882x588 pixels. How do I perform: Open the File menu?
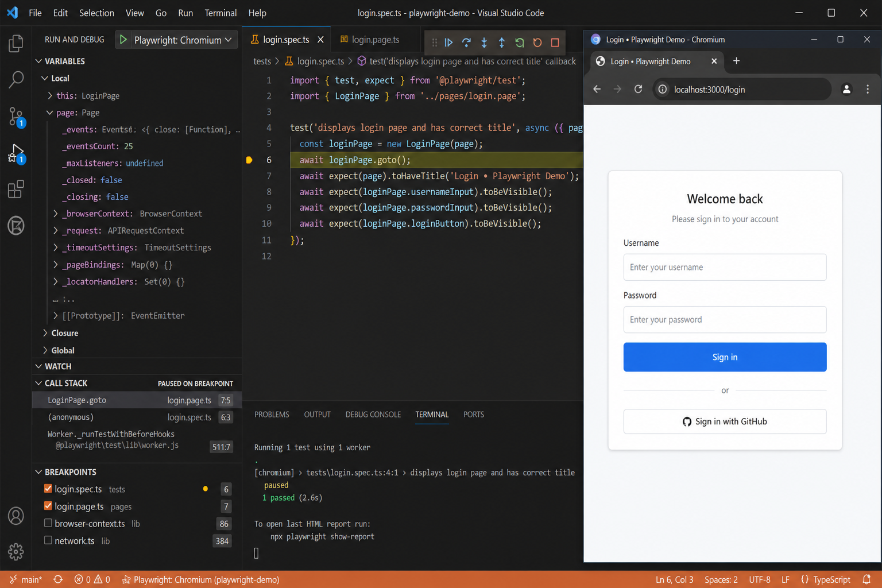pyautogui.click(x=35, y=13)
